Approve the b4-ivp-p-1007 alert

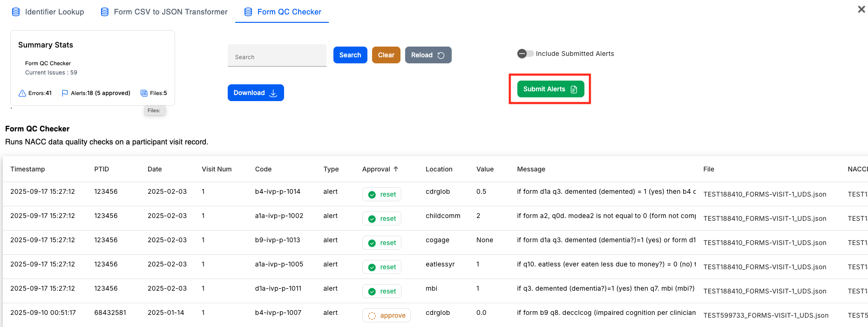[x=387, y=315]
